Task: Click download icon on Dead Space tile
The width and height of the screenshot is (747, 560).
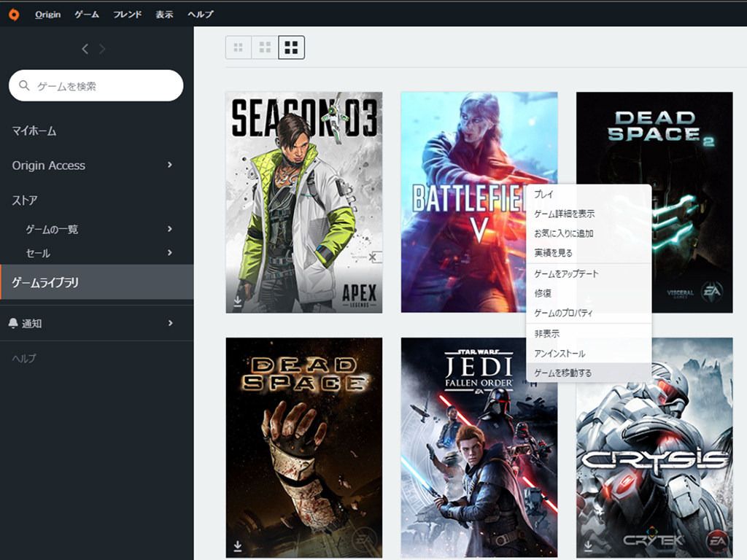Action: [x=237, y=546]
